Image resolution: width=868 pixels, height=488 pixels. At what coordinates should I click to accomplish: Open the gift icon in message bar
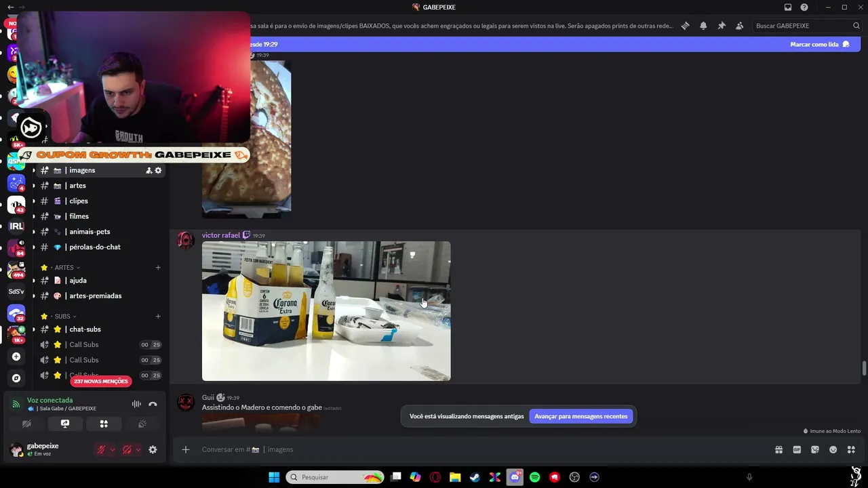[779, 449]
